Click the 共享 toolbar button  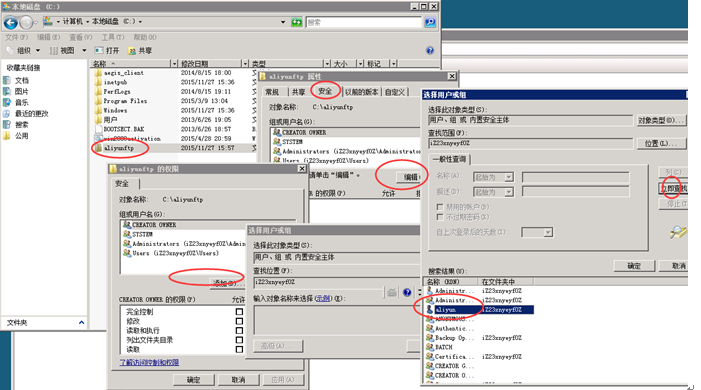click(140, 51)
